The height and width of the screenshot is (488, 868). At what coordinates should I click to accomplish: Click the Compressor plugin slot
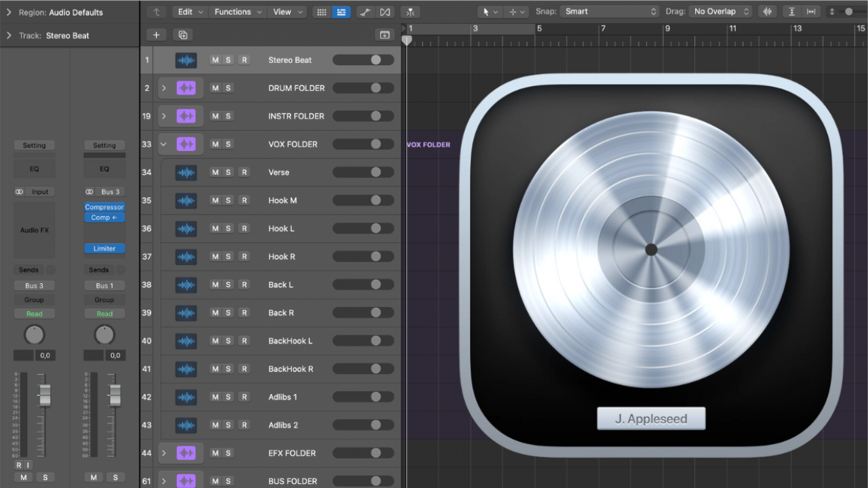click(x=104, y=207)
